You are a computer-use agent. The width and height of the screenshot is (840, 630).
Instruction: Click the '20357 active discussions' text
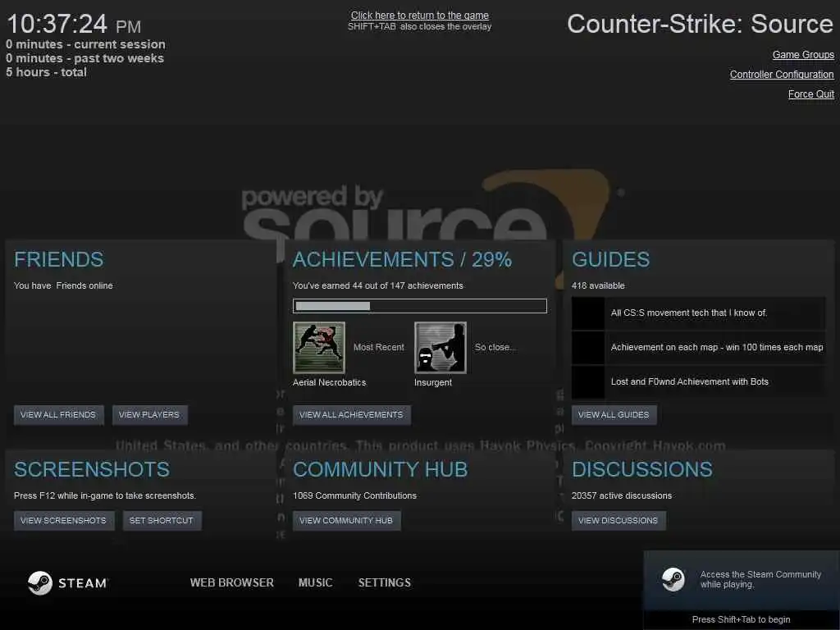point(622,496)
